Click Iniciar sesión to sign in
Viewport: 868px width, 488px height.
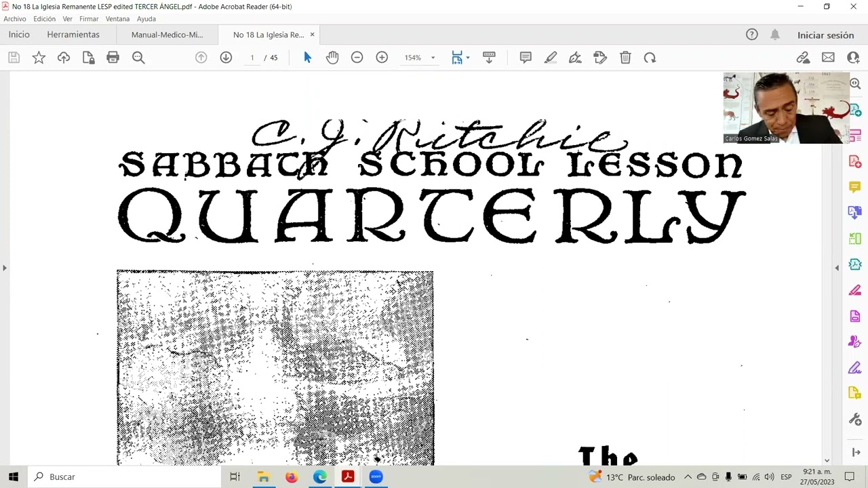(825, 35)
